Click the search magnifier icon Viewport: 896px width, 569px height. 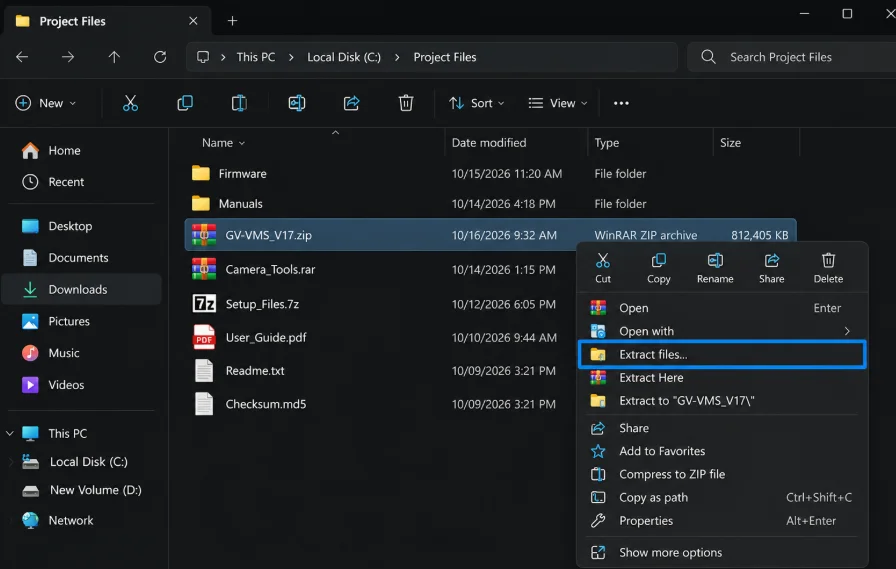pos(708,57)
